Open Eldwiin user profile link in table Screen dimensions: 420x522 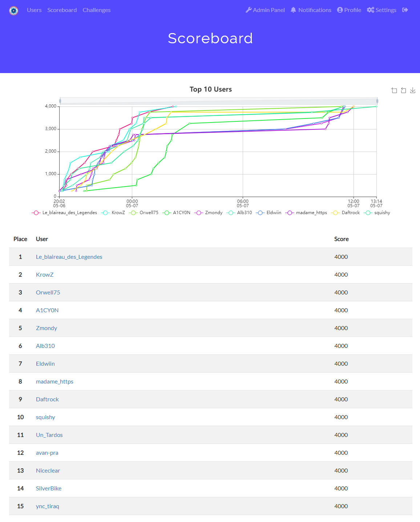45,364
